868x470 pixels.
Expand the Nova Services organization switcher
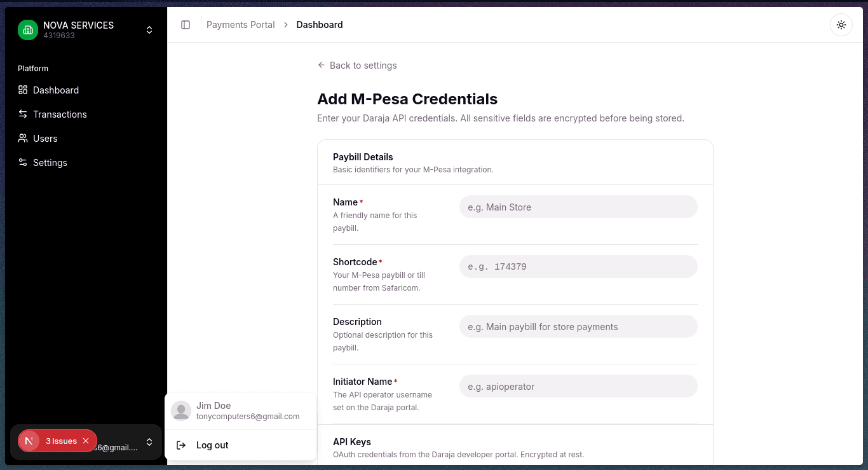click(149, 30)
